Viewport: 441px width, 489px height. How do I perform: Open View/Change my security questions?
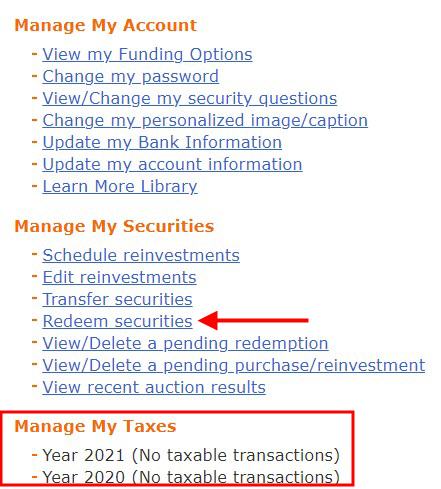(x=190, y=98)
